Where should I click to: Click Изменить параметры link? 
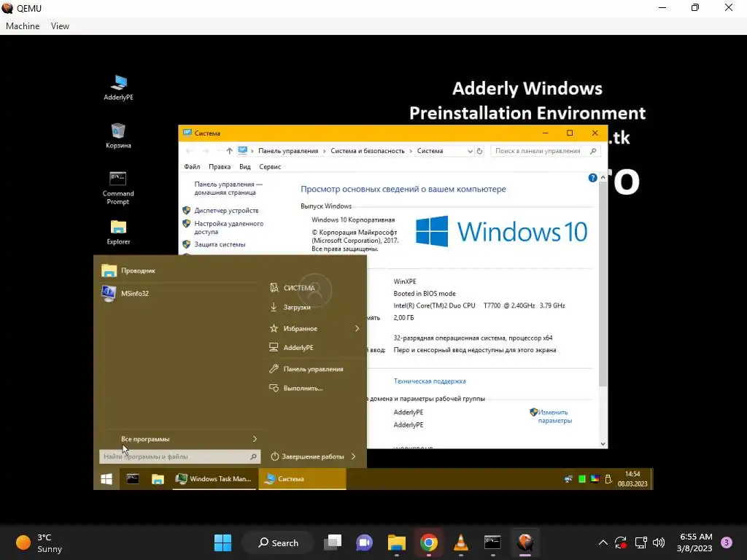coord(554,416)
